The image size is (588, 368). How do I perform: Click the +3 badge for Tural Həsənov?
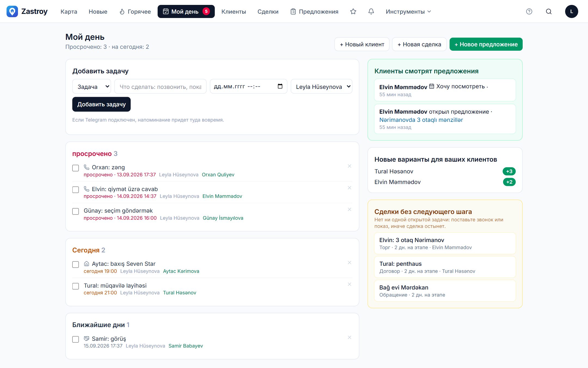click(x=509, y=171)
